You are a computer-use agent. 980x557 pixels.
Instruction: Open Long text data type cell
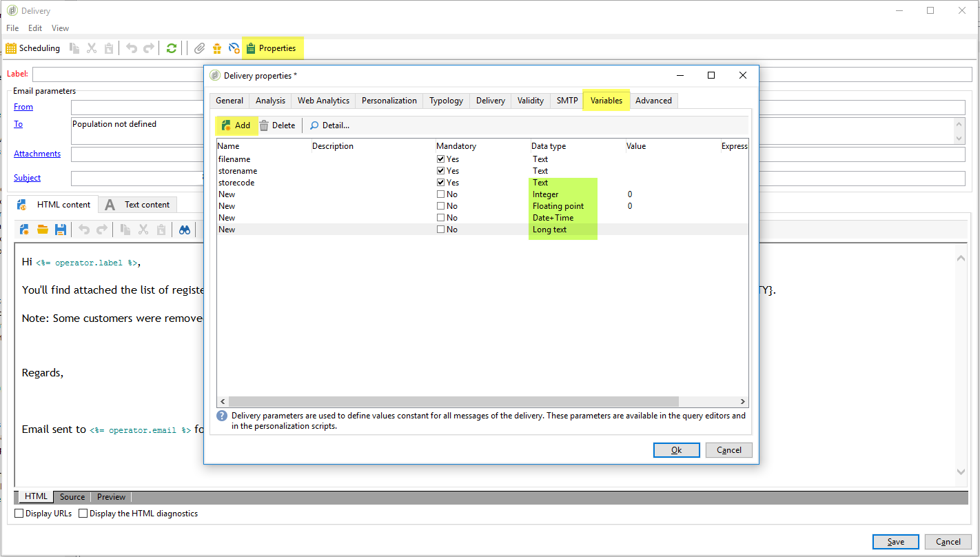point(549,230)
